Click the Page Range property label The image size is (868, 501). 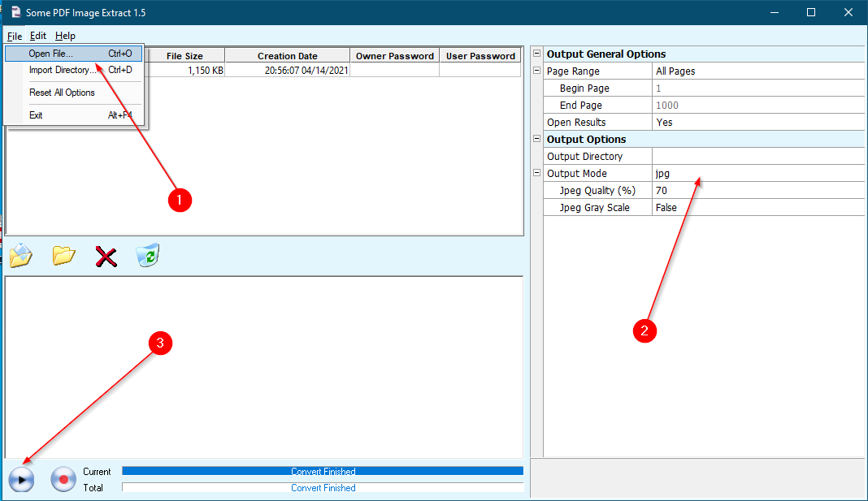coord(573,71)
